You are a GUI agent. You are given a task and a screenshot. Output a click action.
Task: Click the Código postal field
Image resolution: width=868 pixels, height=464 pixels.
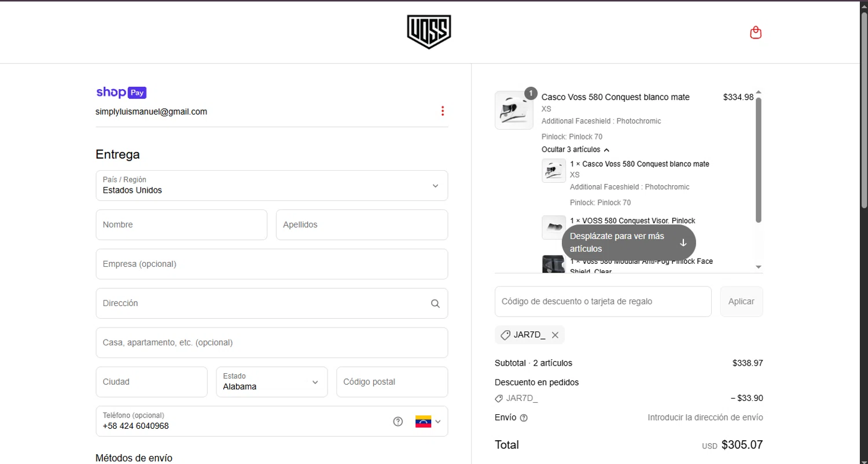[x=392, y=382]
